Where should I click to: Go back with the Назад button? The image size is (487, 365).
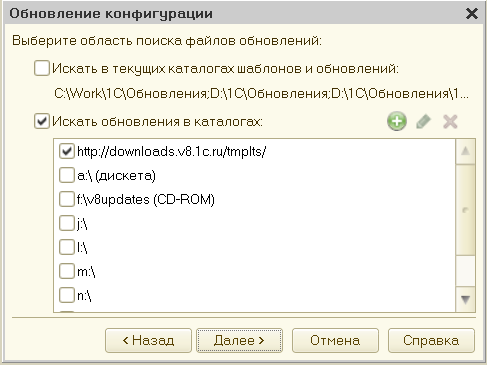pyautogui.click(x=148, y=340)
